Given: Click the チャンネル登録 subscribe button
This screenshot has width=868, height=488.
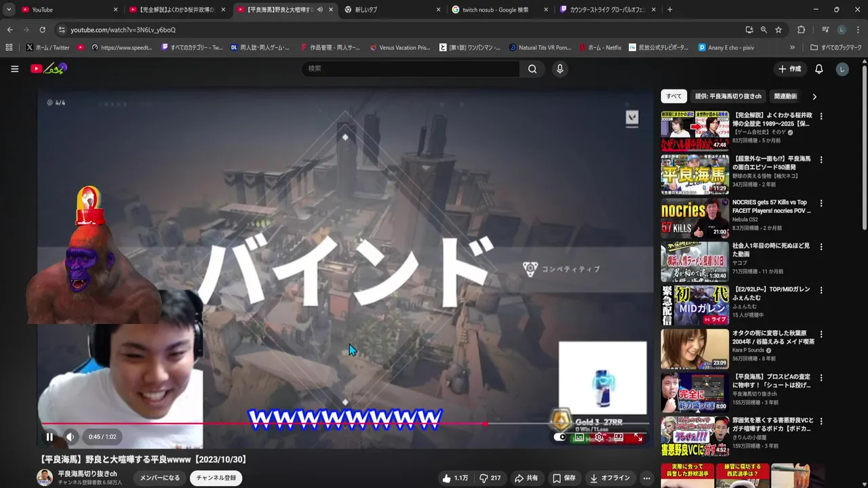Looking at the screenshot, I should coord(216,478).
